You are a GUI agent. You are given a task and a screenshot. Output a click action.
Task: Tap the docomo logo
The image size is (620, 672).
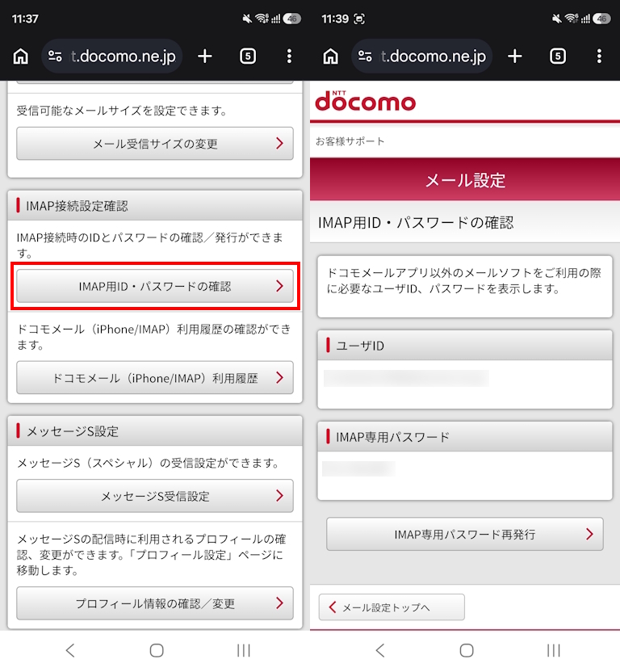[x=365, y=102]
